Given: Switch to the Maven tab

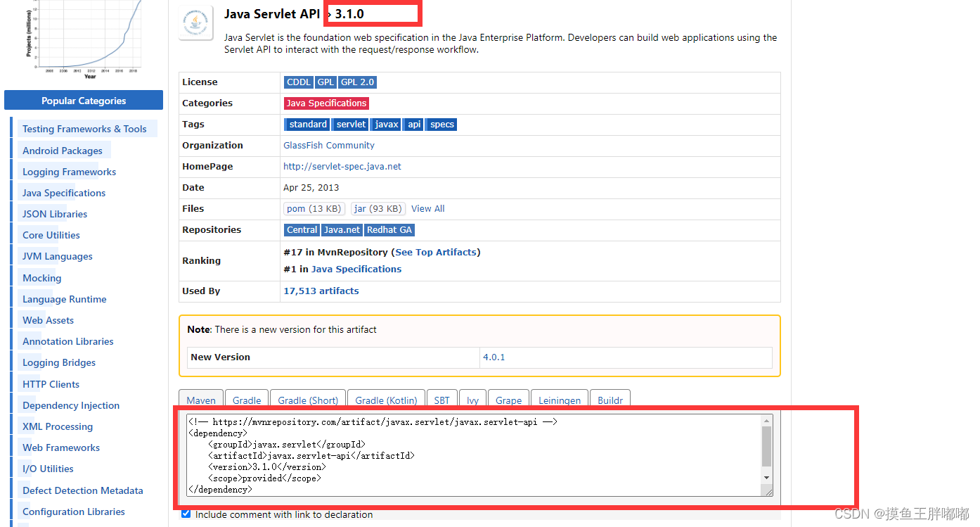Looking at the screenshot, I should point(201,400).
